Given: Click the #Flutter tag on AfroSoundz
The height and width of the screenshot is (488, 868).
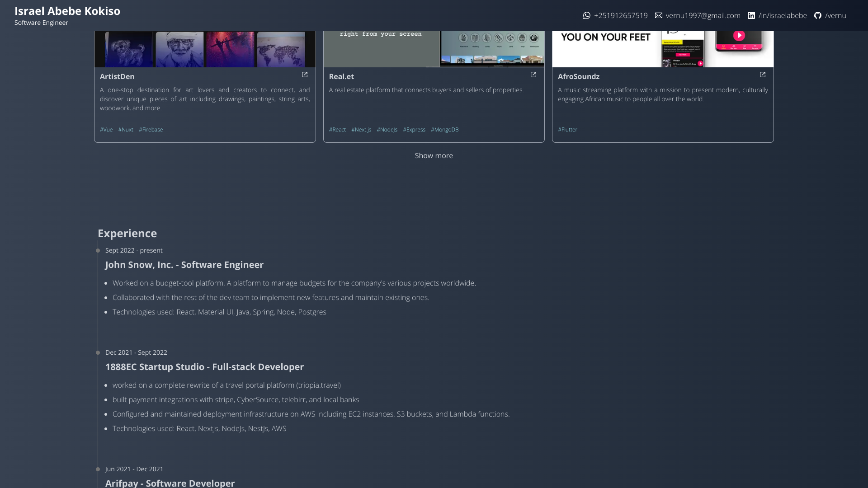Looking at the screenshot, I should click(567, 130).
